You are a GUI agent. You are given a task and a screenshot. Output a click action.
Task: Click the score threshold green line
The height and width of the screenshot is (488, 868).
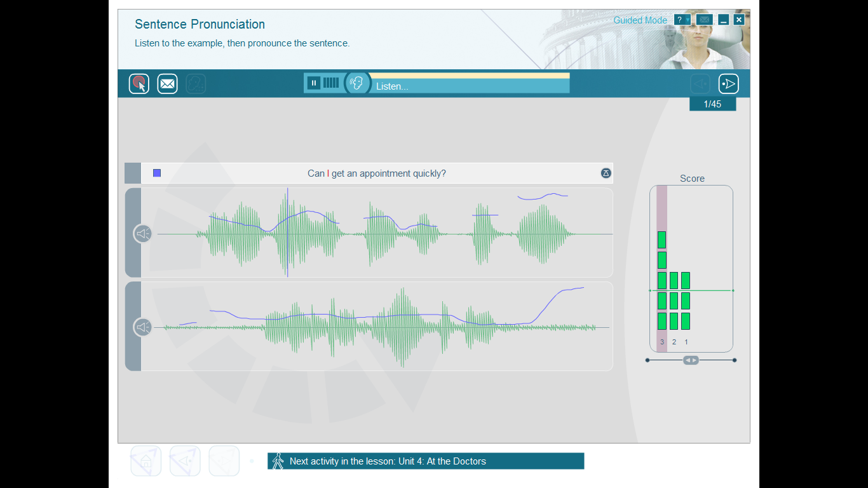point(691,290)
